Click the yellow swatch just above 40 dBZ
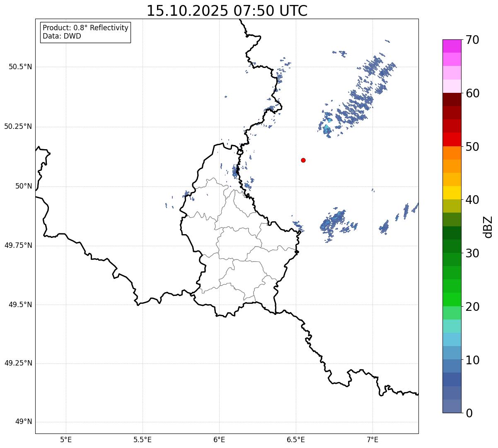Viewport: 498px width, 448px height. [x=452, y=193]
